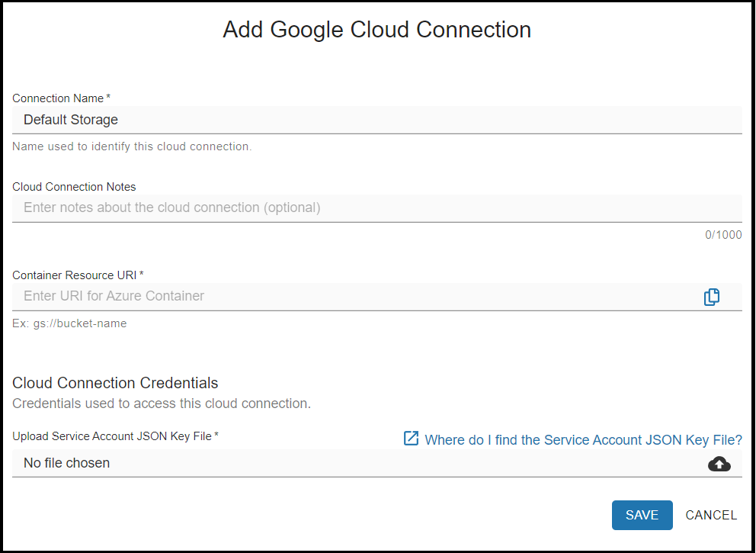The width and height of the screenshot is (756, 553).
Task: Click the No file chosen upload field
Action: 377,463
